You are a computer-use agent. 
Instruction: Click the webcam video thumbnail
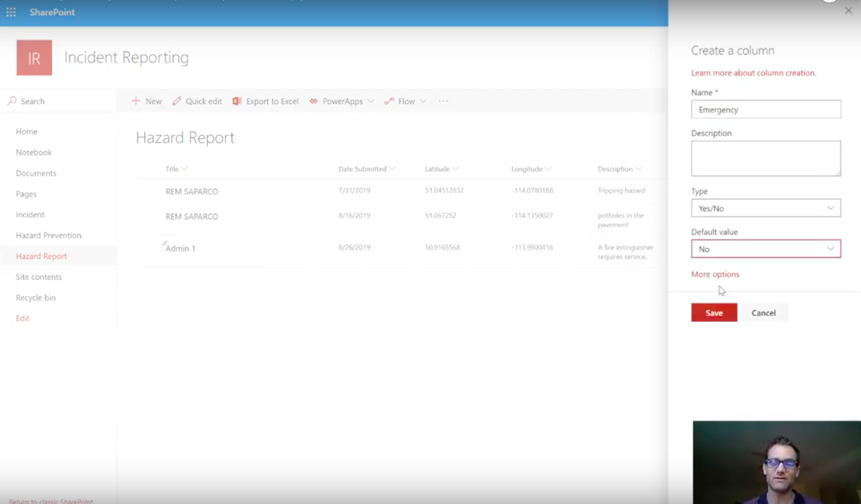pos(777,462)
